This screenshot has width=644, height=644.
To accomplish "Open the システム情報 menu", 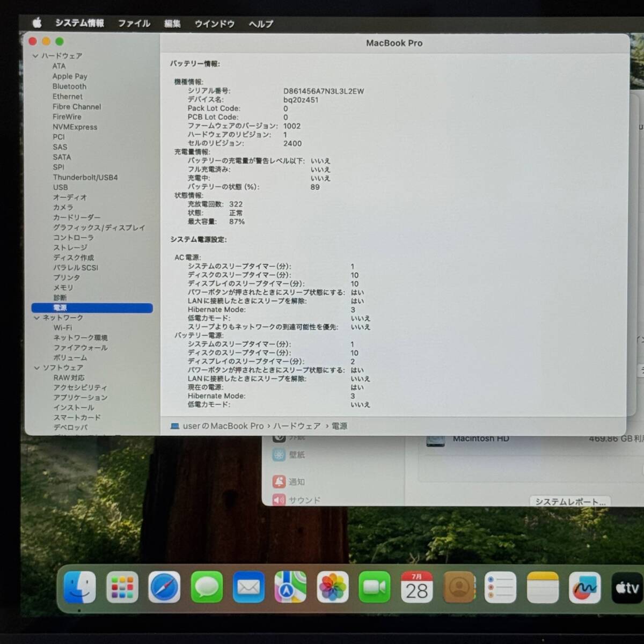I will coord(79,23).
